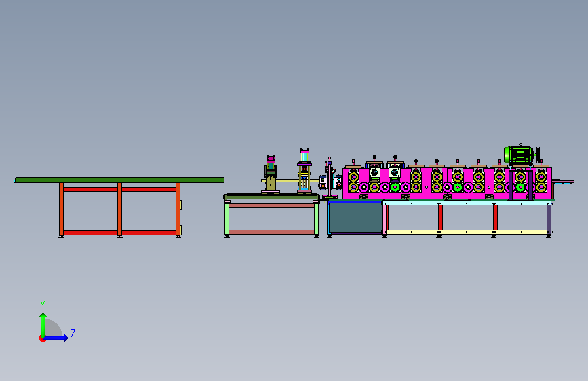Viewport: 588px width, 381px height.
Task: Select the tall cyan pneumatic press cylinder
Action: (305, 156)
